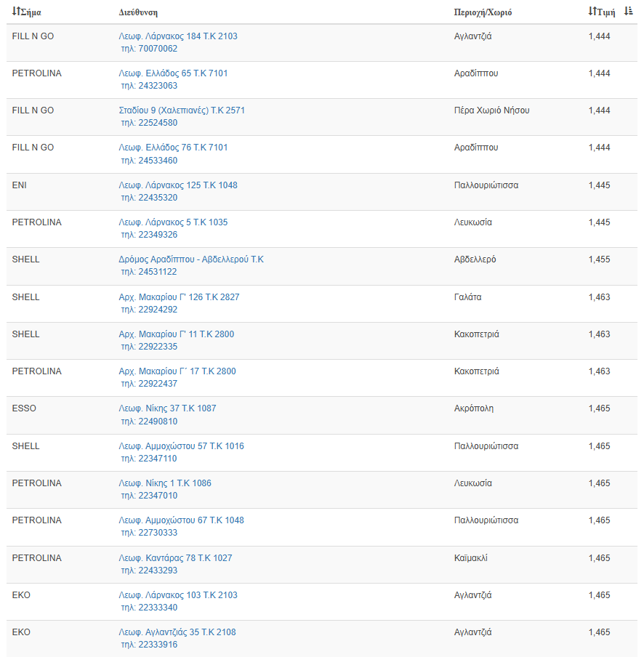Viewport: 644px width, 657px height.
Task: Open Αρχ. Μακαρίου Γ' 126 address link
Action: 179,297
